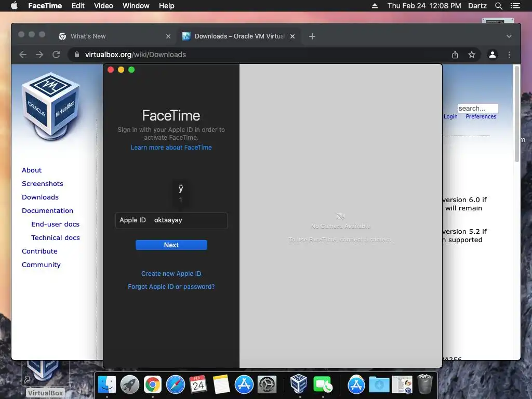Click the Chrome page scrollbar

(516, 114)
